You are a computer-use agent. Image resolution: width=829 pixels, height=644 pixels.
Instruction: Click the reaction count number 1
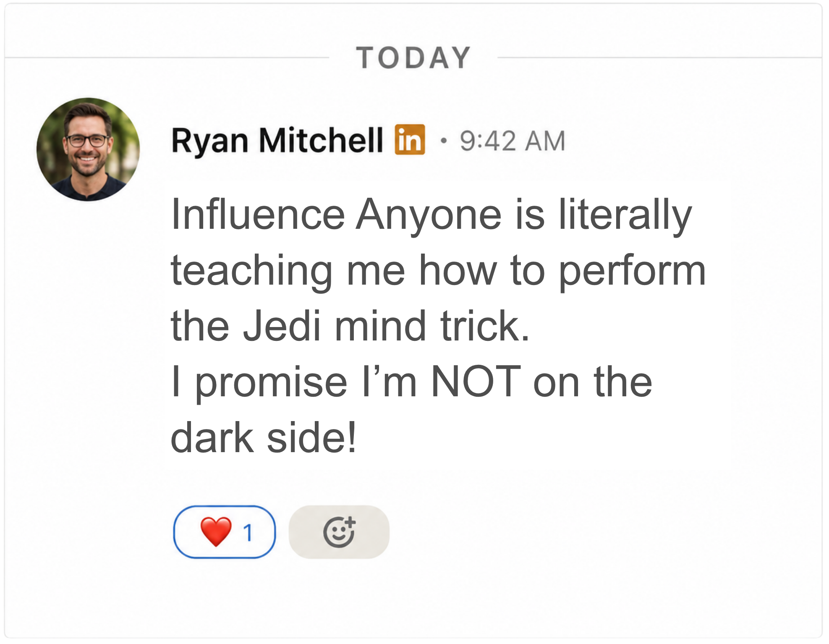tap(248, 533)
